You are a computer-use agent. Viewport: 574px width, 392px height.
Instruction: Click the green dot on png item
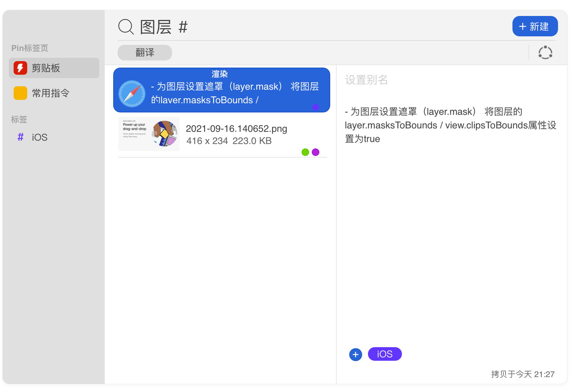tap(305, 152)
